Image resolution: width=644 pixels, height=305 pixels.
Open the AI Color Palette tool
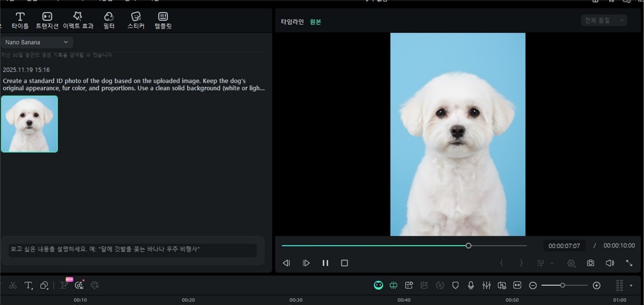(x=94, y=285)
